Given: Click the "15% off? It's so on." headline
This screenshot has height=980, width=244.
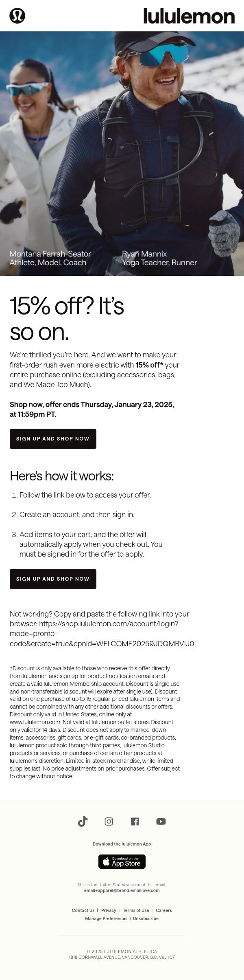Looking at the screenshot, I should pyautogui.click(x=67, y=319).
